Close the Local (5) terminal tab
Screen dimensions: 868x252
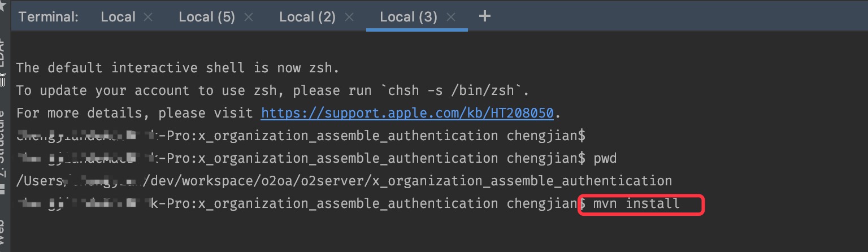tap(248, 17)
